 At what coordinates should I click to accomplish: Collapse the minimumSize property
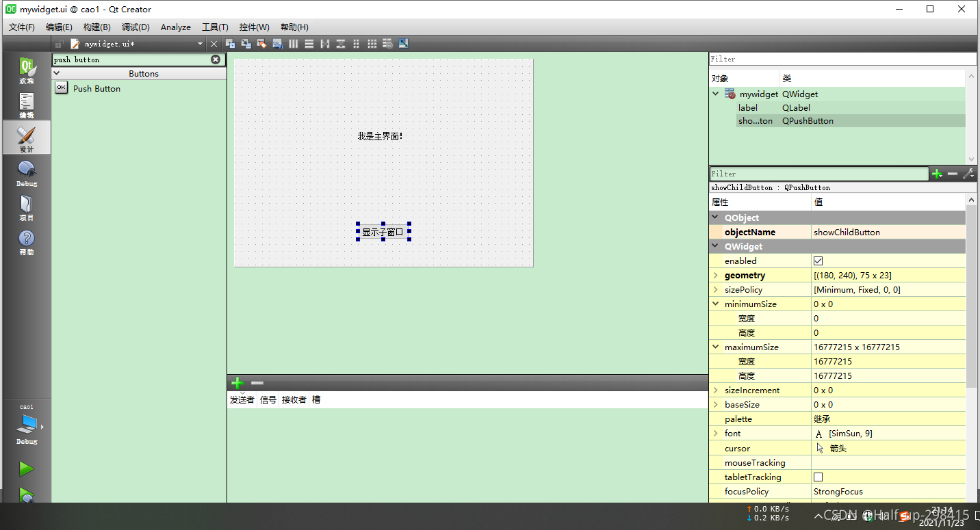[x=716, y=304]
